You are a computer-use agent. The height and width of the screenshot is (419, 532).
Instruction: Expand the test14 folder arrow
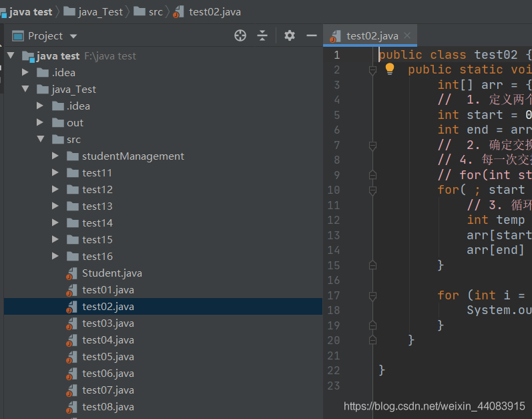[55, 223]
